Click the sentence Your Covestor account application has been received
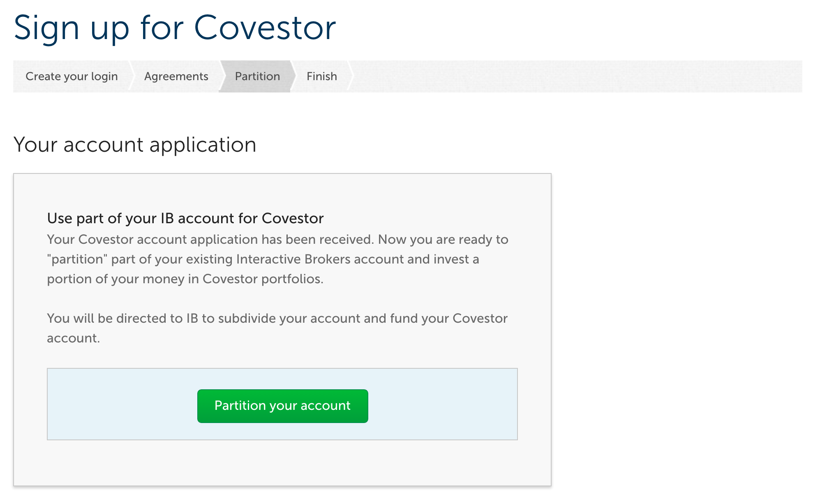This screenshot has width=813, height=504. (210, 240)
